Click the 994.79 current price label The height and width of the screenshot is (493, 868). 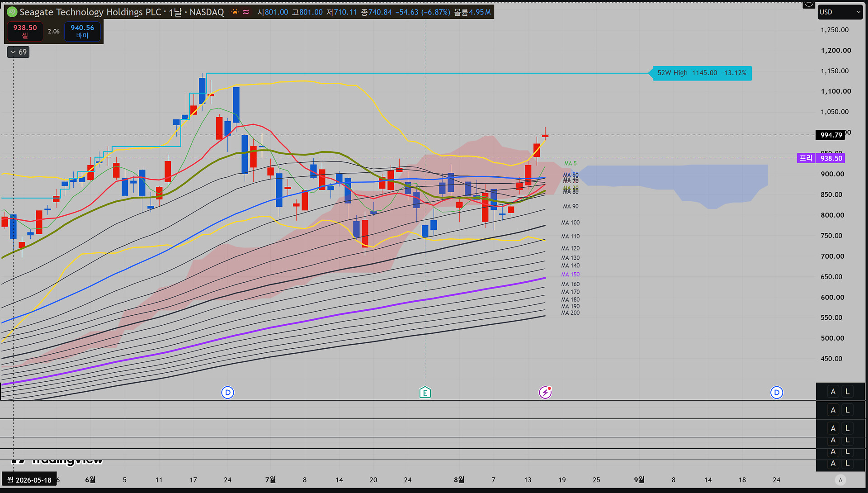coord(831,135)
